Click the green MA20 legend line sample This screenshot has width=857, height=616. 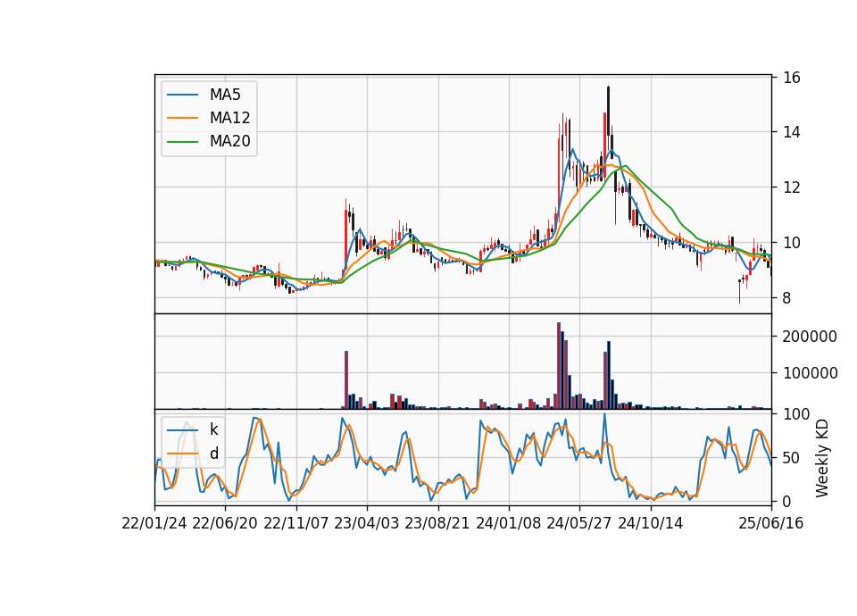pyautogui.click(x=182, y=141)
